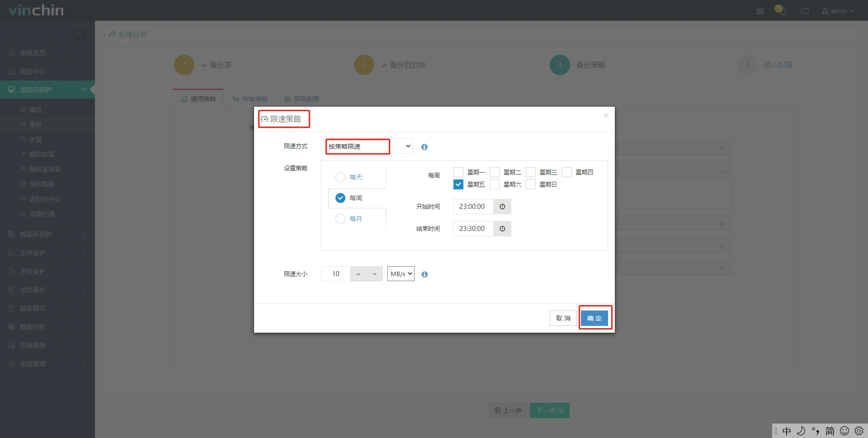This screenshot has width=868, height=438.
Task: Check the 星期二 checkbox
Action: pyautogui.click(x=495, y=172)
